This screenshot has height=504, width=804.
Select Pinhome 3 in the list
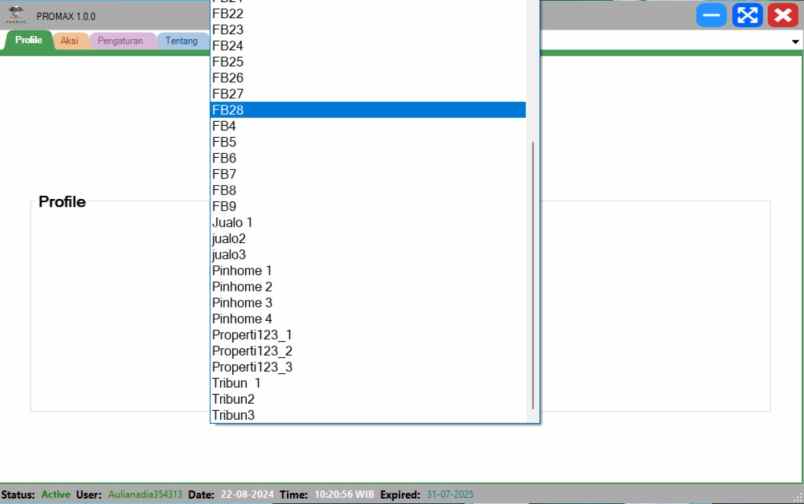pos(368,303)
